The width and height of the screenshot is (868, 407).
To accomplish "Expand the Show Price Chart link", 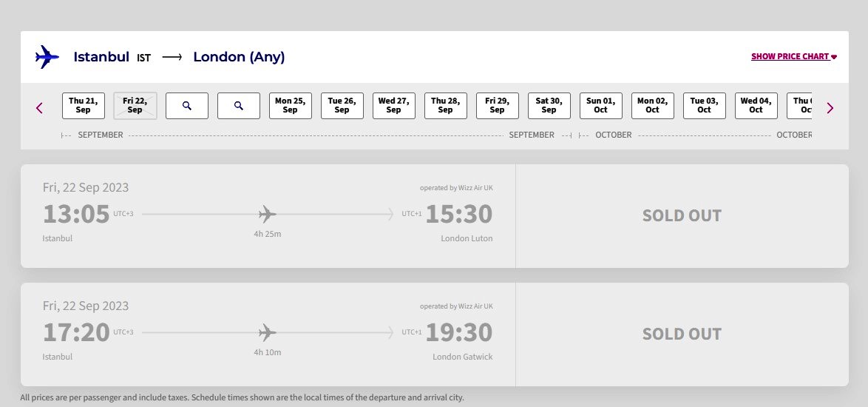I will (x=794, y=56).
